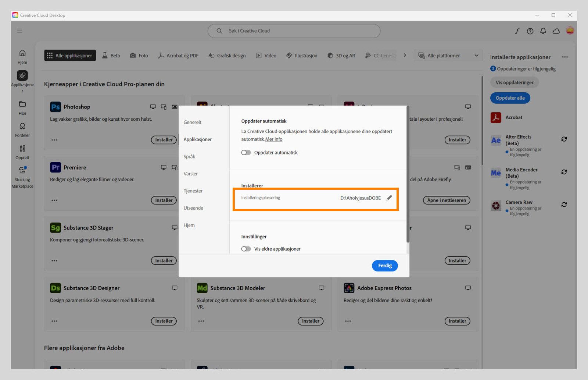Open the Mer info link
The height and width of the screenshot is (380, 588).
(x=274, y=139)
